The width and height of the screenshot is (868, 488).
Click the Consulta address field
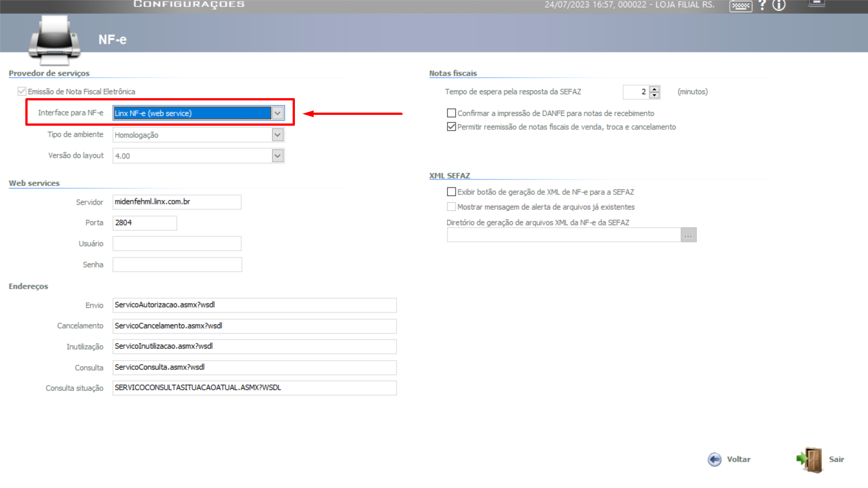[255, 368]
